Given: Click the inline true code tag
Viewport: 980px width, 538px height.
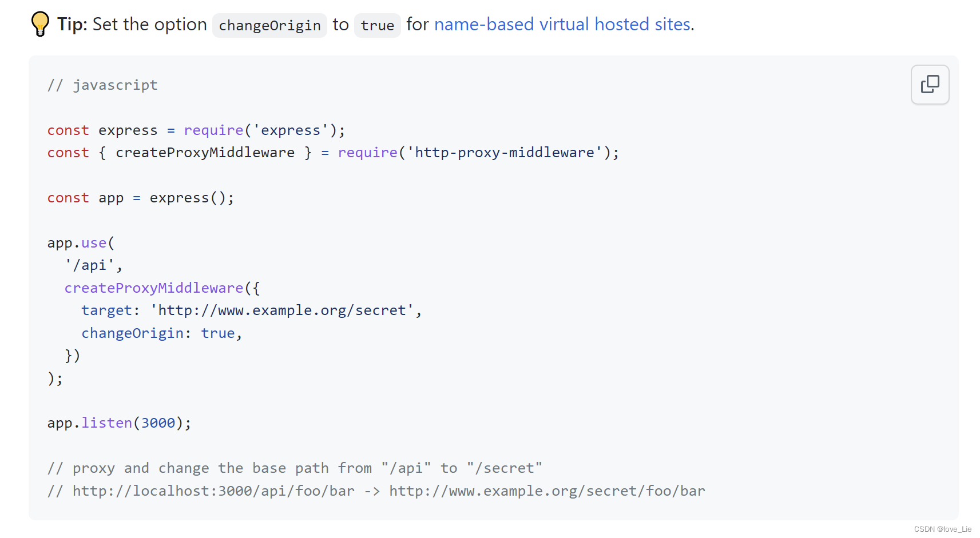Looking at the screenshot, I should tap(377, 26).
